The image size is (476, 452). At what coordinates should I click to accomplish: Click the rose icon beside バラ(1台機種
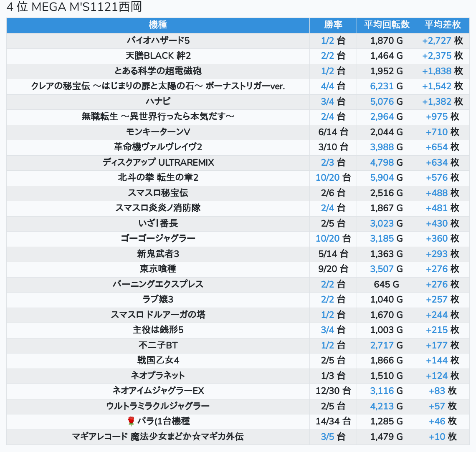131,422
